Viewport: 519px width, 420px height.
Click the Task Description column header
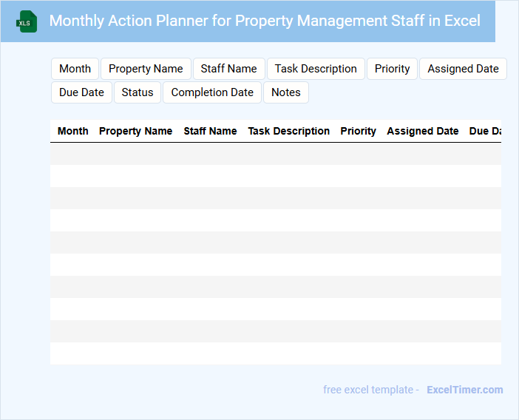(x=289, y=131)
